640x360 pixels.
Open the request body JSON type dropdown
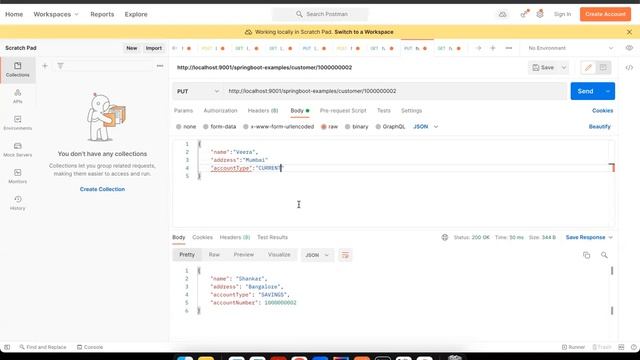click(x=425, y=127)
